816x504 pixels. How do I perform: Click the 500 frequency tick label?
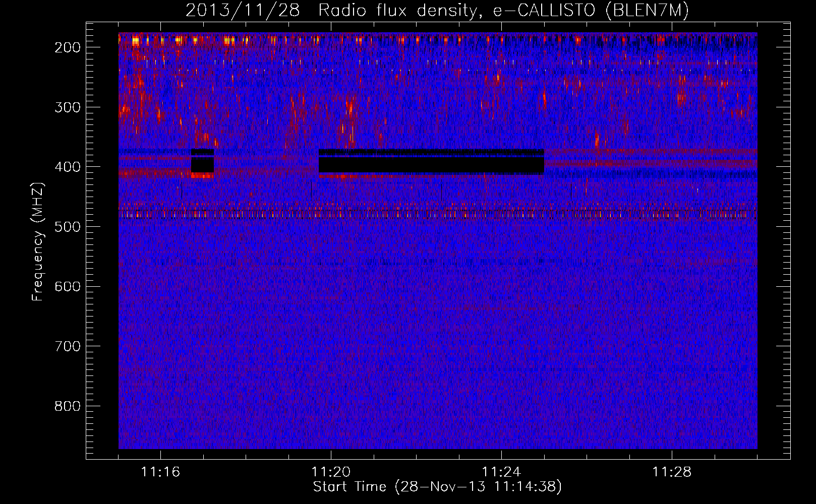pyautogui.click(x=67, y=227)
